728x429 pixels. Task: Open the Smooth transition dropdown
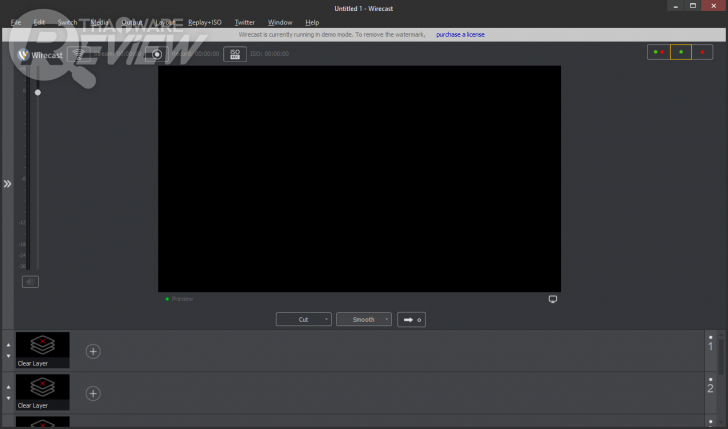pyautogui.click(x=364, y=319)
